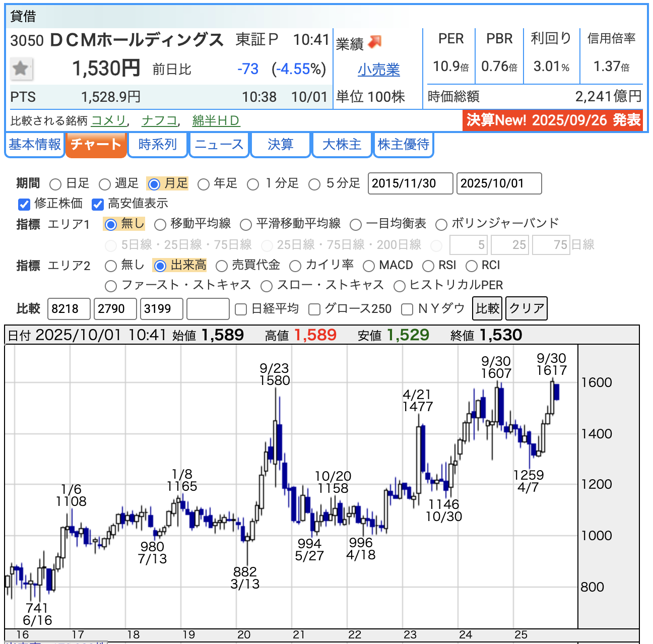This screenshot has width=653, height=644.
Task: Choose the ボリンジャーバンド indicator
Action: click(x=441, y=224)
